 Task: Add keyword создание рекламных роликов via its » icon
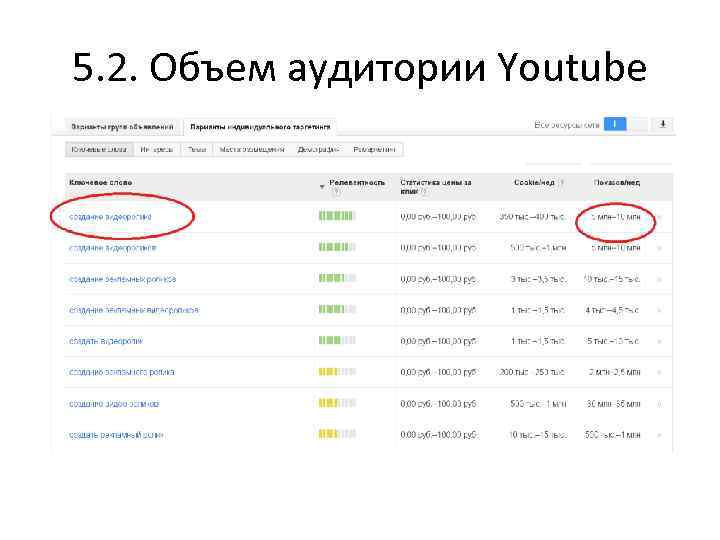click(659, 279)
